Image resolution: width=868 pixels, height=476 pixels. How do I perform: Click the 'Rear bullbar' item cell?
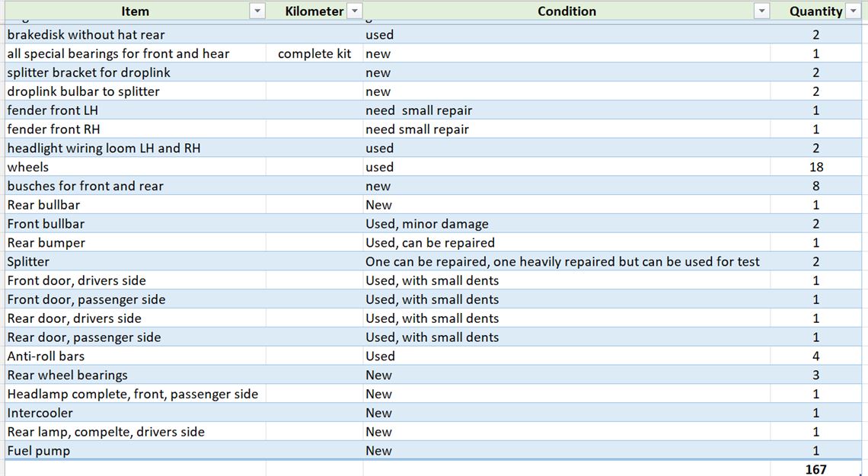click(x=43, y=205)
